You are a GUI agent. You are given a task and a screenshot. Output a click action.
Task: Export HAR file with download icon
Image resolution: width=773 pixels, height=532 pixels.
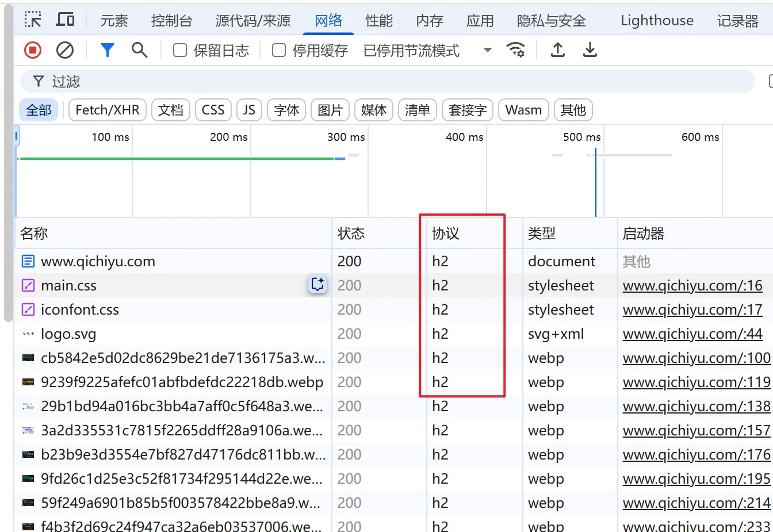click(x=590, y=51)
